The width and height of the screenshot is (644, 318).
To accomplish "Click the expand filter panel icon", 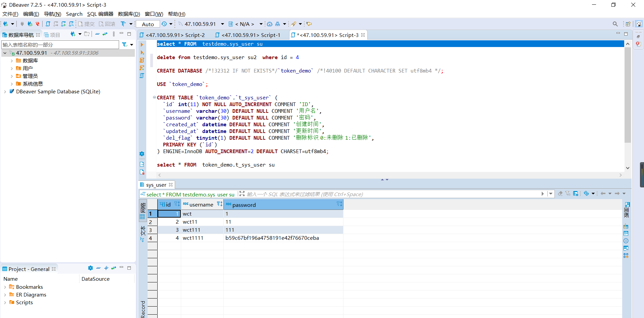I will coord(242,194).
